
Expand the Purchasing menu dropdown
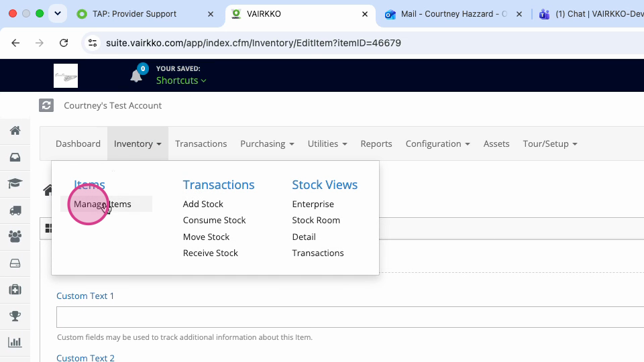[x=267, y=143]
